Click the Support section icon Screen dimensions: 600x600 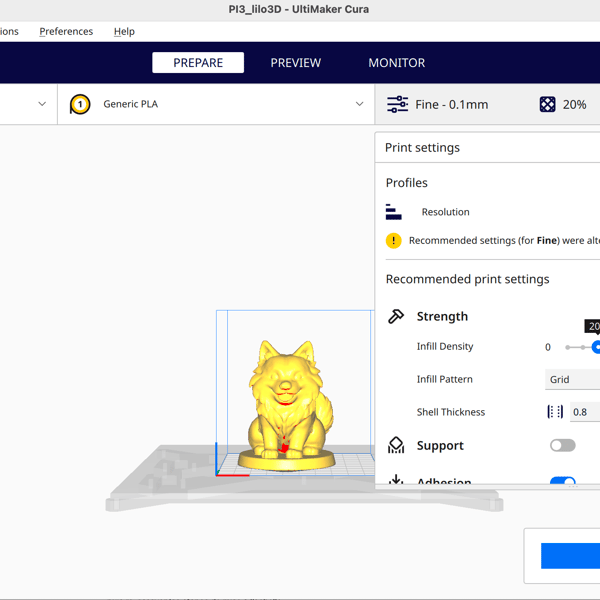396,445
